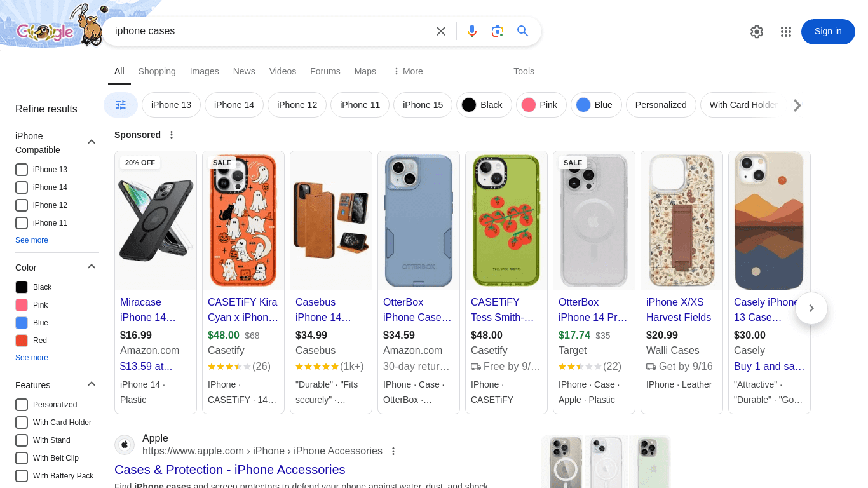Open Cases & Protection - iPhone Accessories link

coord(229,470)
